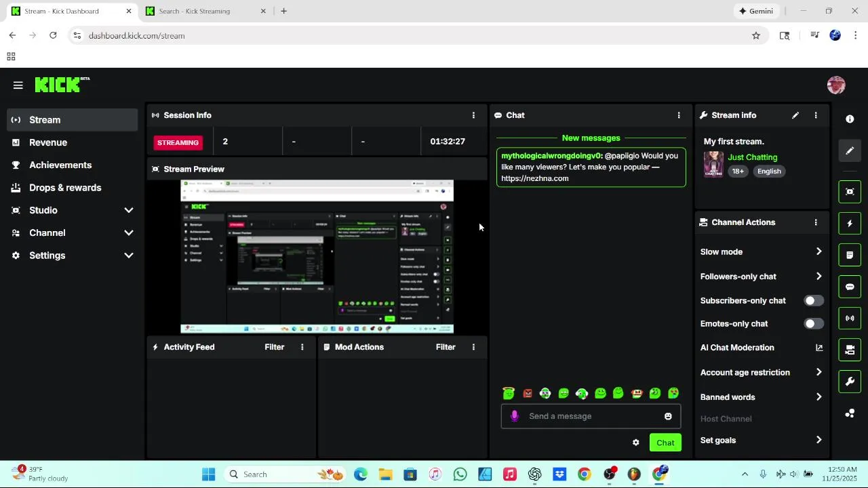Viewport: 868px width, 488px height.
Task: Toggle Subscribers-only chat switch
Action: [x=814, y=300]
